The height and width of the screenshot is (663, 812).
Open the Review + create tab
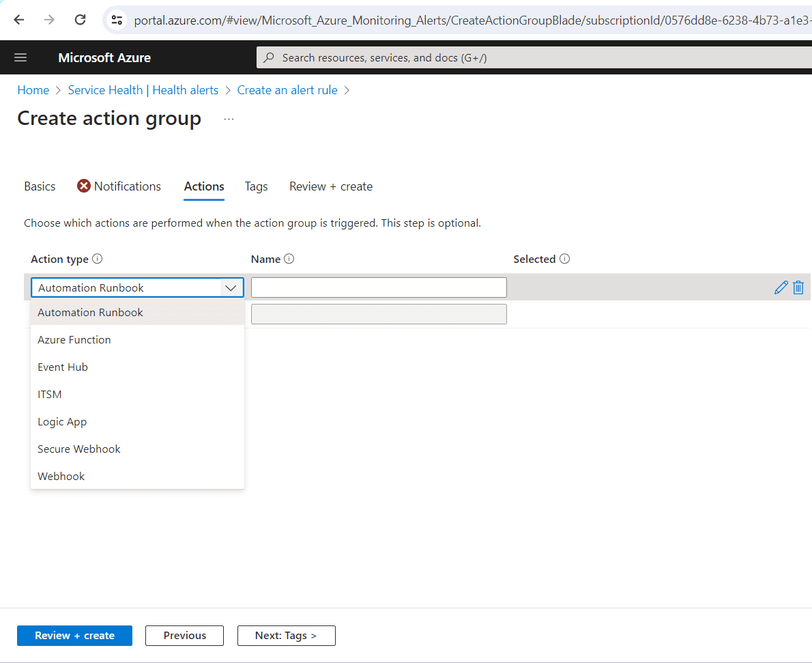click(x=331, y=186)
